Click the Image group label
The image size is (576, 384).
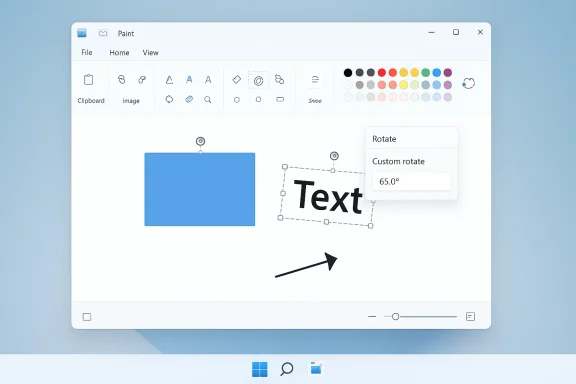click(131, 101)
